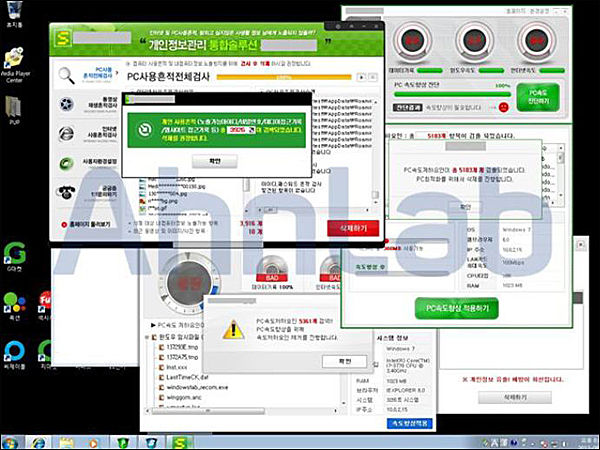
Task: Click the play button beside scan progress bar
Action: tap(361, 77)
